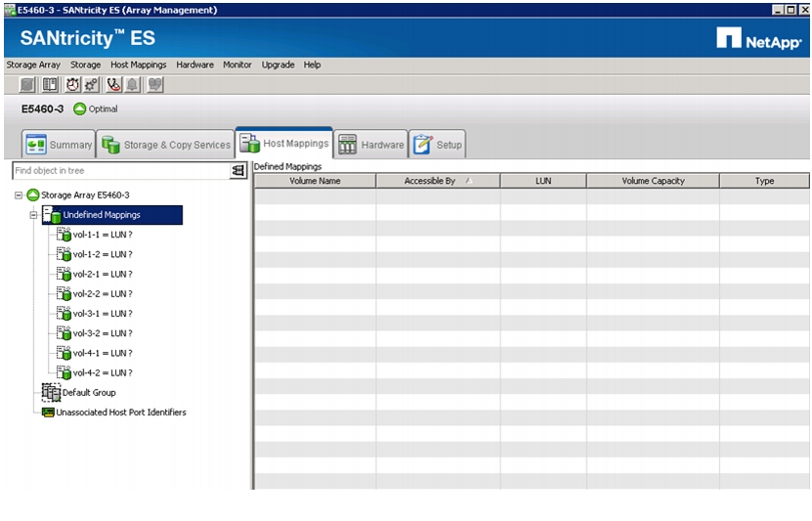This screenshot has width=812, height=521.
Task: Switch to the Setup tab
Action: pyautogui.click(x=437, y=145)
